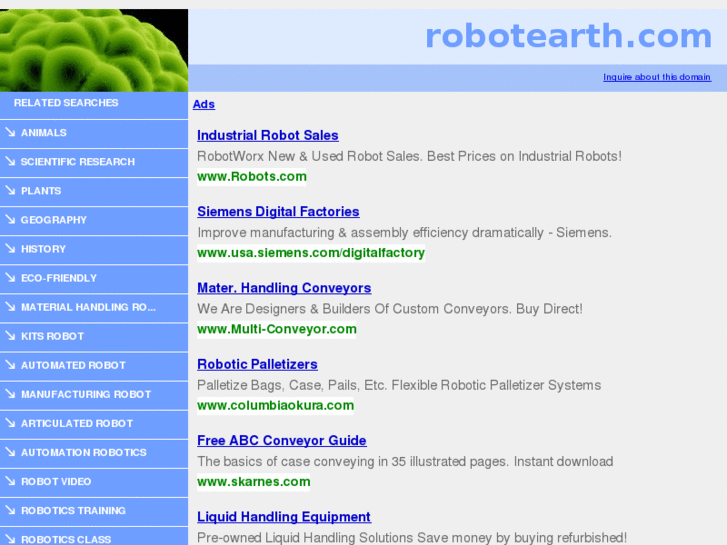Select the Robotics Training search link
Screen dimensions: 727x545
coord(73,511)
